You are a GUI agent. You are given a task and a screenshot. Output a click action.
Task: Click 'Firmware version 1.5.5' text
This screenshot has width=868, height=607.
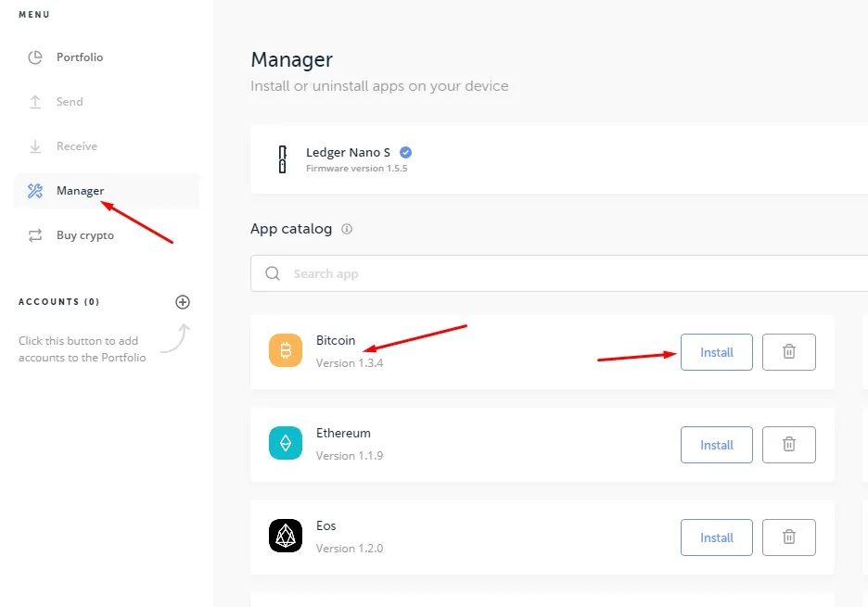click(356, 169)
